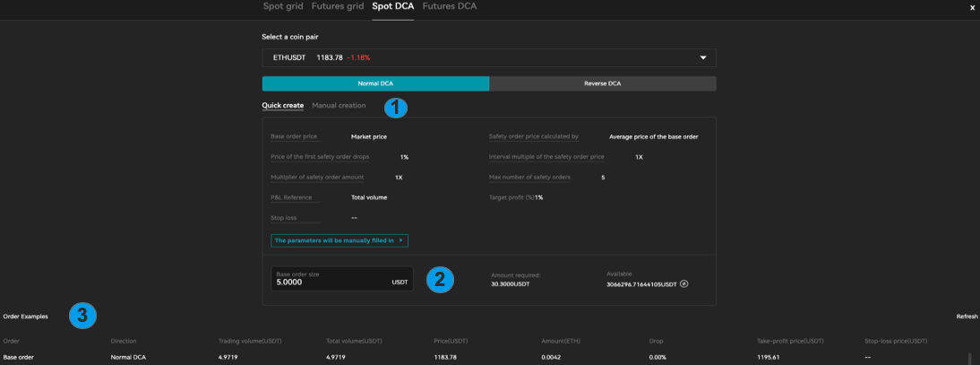980x365 pixels.
Task: Click the Base order size input field
Action: (331, 281)
